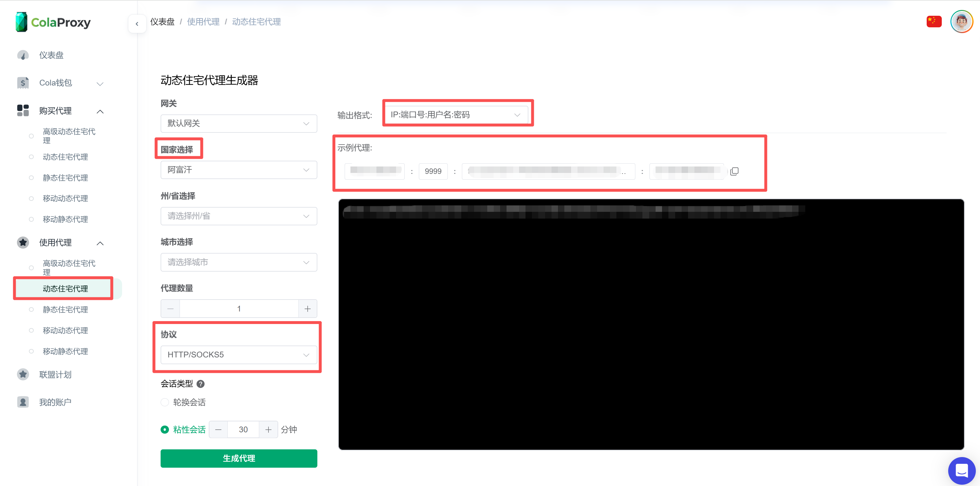Click the 生成代理 generate button

coord(239,458)
